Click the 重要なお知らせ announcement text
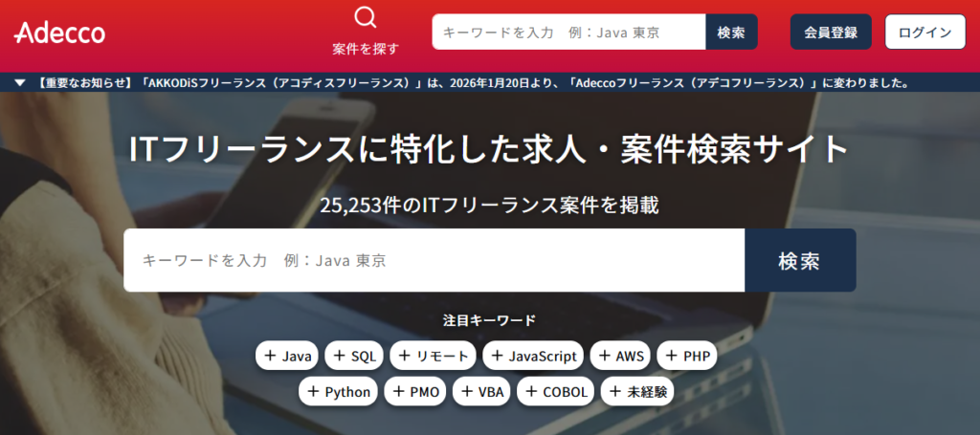The height and width of the screenshot is (435, 980). [x=472, y=82]
